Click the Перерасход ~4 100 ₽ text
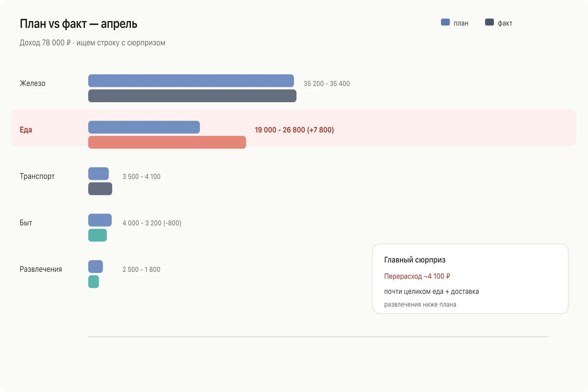Image resolution: width=588 pixels, height=392 pixels. (417, 276)
